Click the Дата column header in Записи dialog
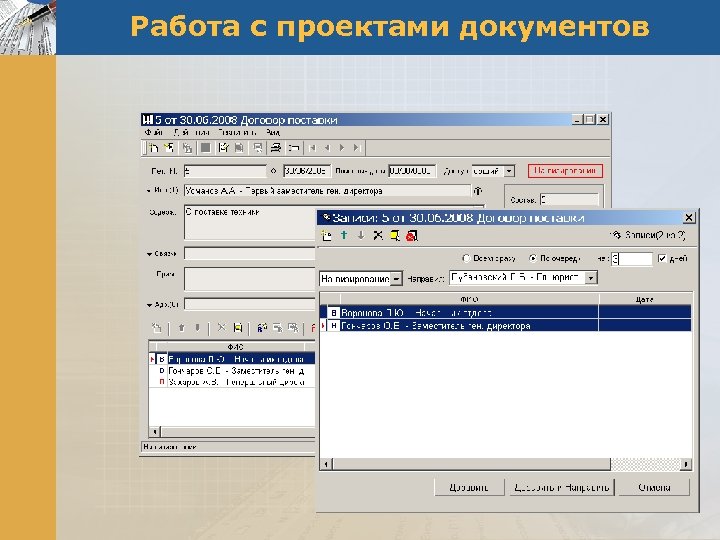The image size is (720, 540). click(x=645, y=299)
